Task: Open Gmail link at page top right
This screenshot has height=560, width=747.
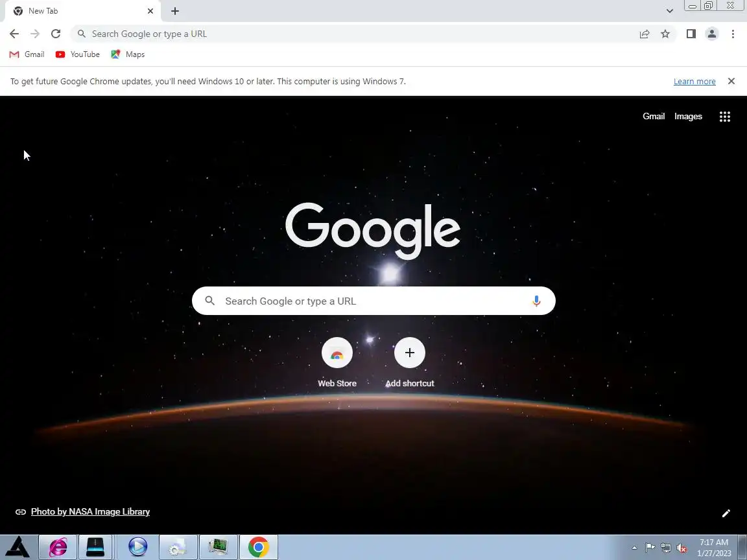Action: tap(654, 116)
